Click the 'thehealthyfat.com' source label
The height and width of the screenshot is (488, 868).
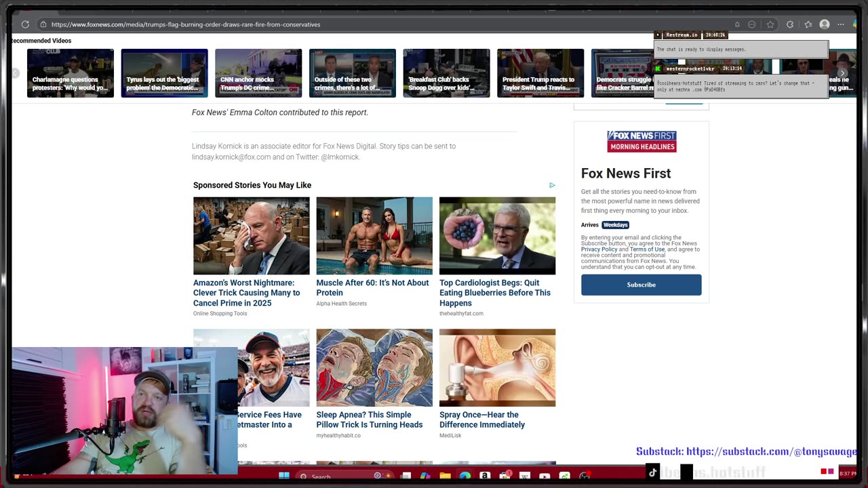(461, 314)
